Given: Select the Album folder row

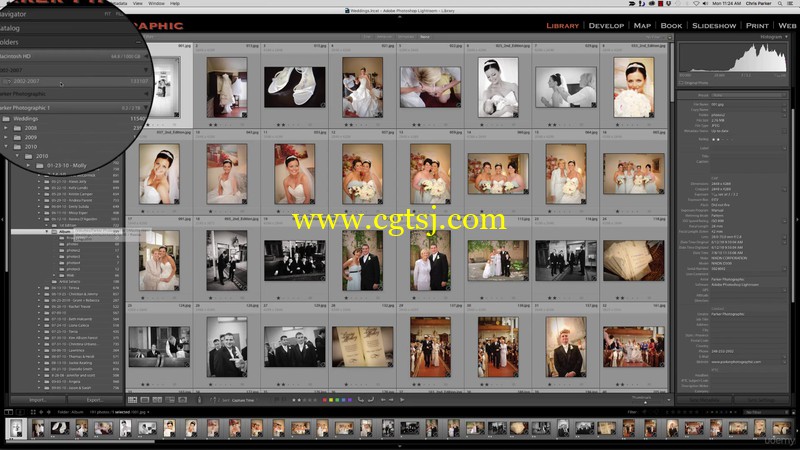Looking at the screenshot, I should [65, 232].
